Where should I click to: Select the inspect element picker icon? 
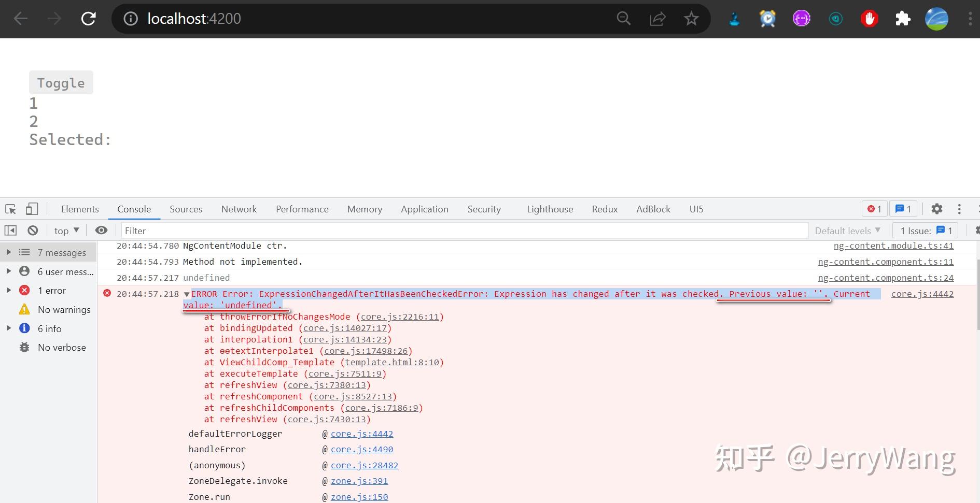coord(11,209)
